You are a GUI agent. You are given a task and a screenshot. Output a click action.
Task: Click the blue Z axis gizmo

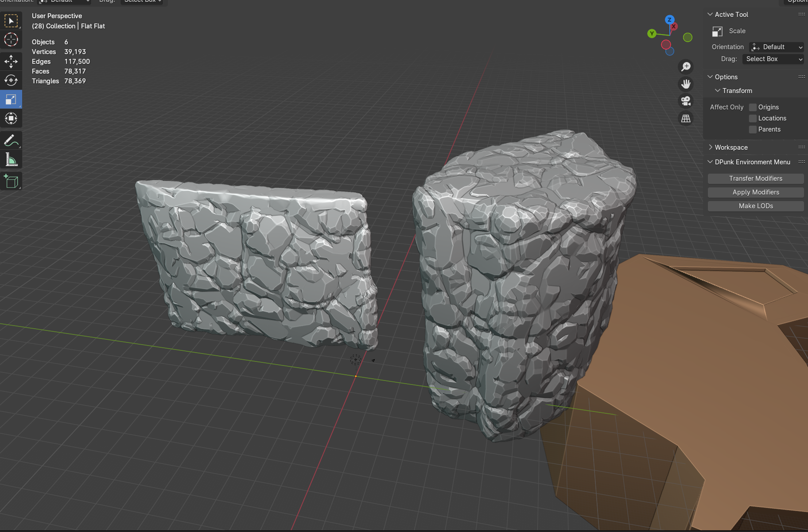pyautogui.click(x=669, y=19)
